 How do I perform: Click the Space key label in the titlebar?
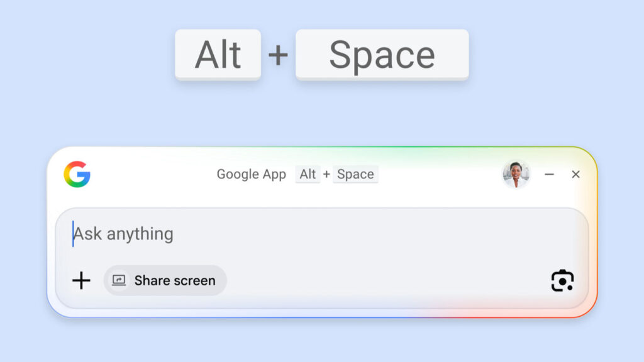point(355,174)
